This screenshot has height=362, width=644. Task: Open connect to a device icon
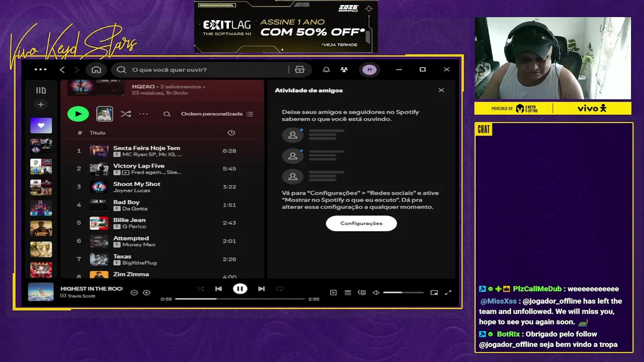[362, 293]
